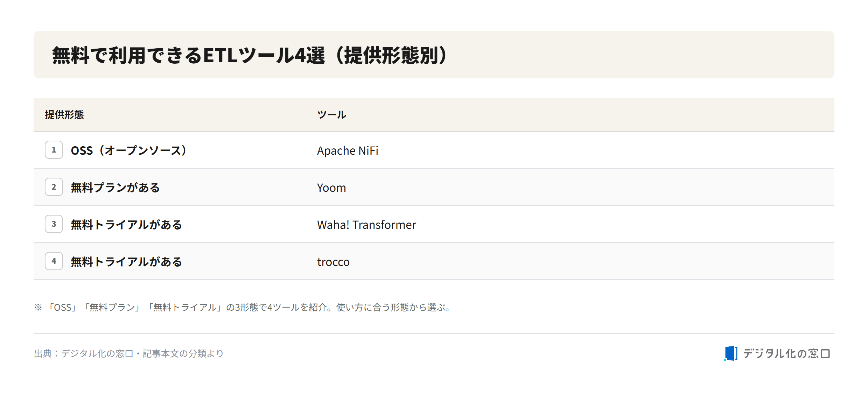
Task: Click the number 3 badge icon
Action: point(54,224)
